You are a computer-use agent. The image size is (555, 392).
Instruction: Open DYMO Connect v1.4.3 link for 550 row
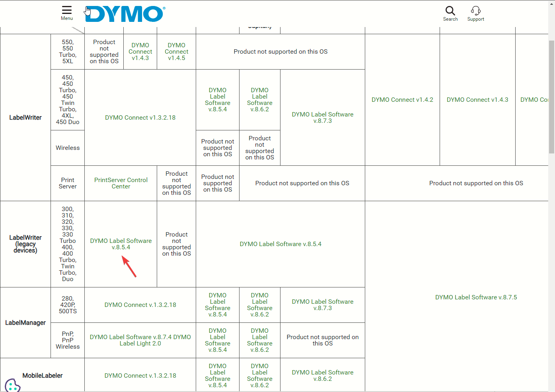pos(140,52)
